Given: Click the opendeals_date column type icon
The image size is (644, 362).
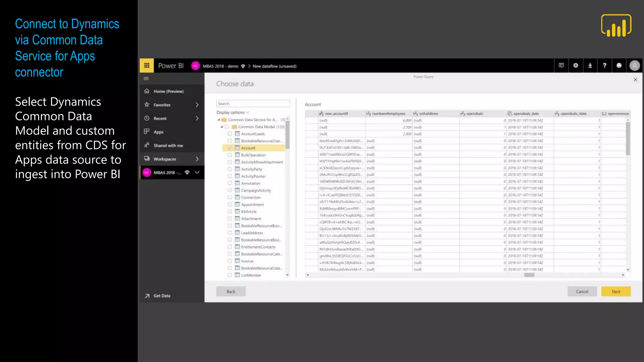Looking at the screenshot, I should pos(510,113).
